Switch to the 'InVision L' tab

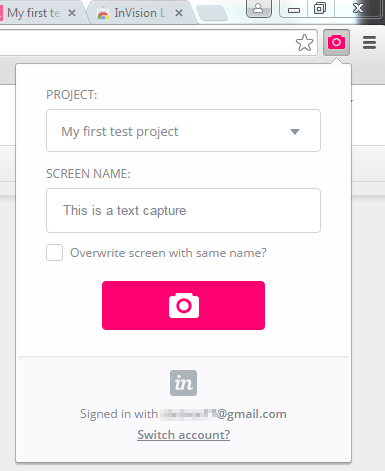tap(140, 13)
